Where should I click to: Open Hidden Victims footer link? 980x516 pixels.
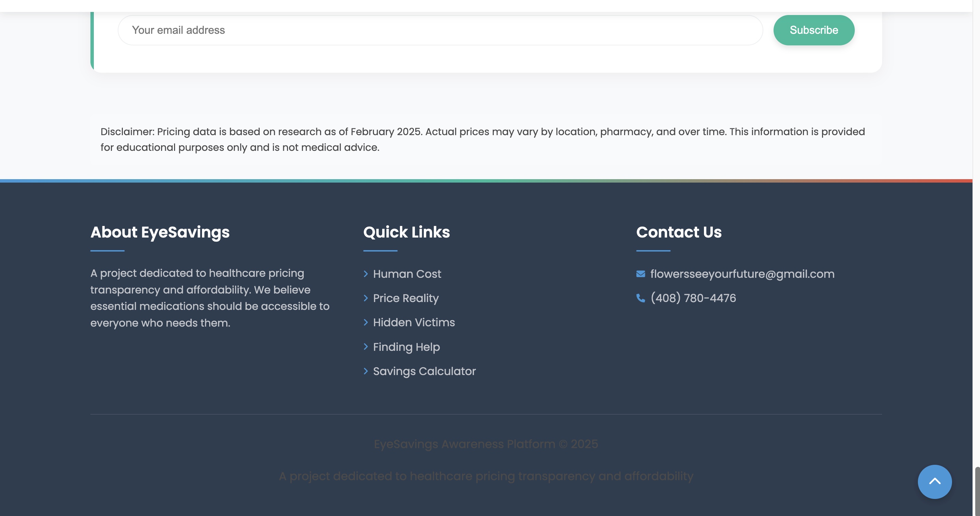(414, 323)
